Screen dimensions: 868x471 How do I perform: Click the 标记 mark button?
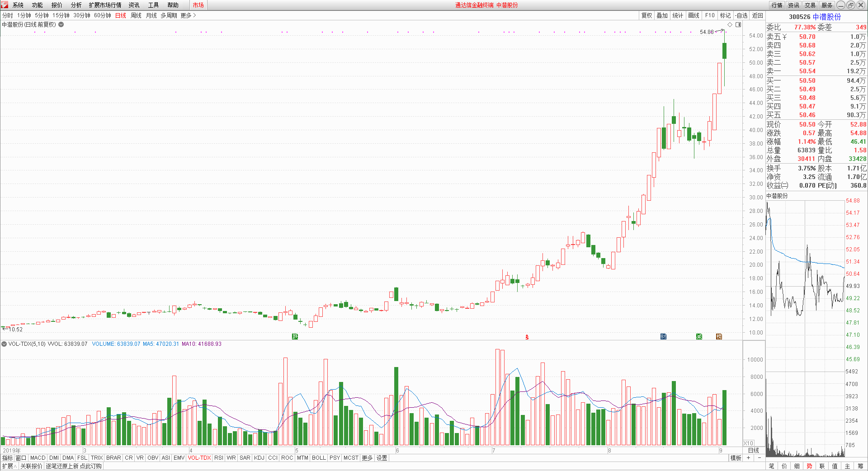[725, 15]
